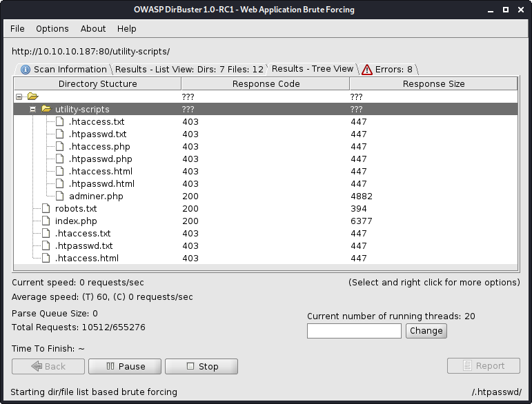532x404 pixels.
Task: Open the File menu
Action: point(17,29)
